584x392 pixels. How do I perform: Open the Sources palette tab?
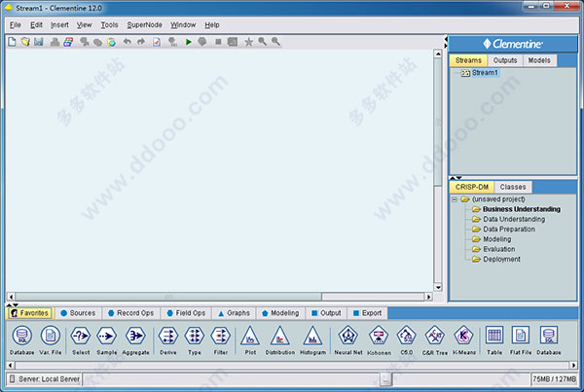(78, 313)
